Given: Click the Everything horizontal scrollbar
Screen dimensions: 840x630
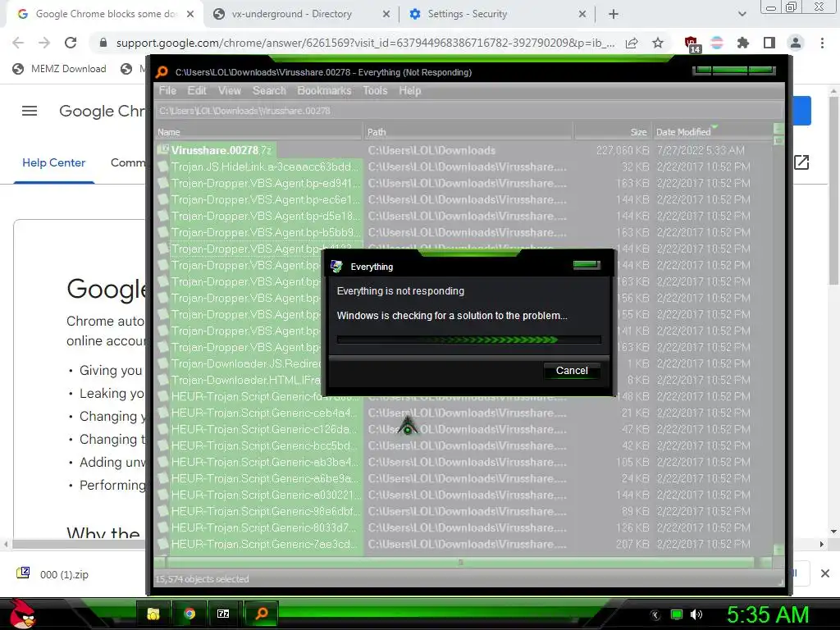Looking at the screenshot, I should click(461, 563).
